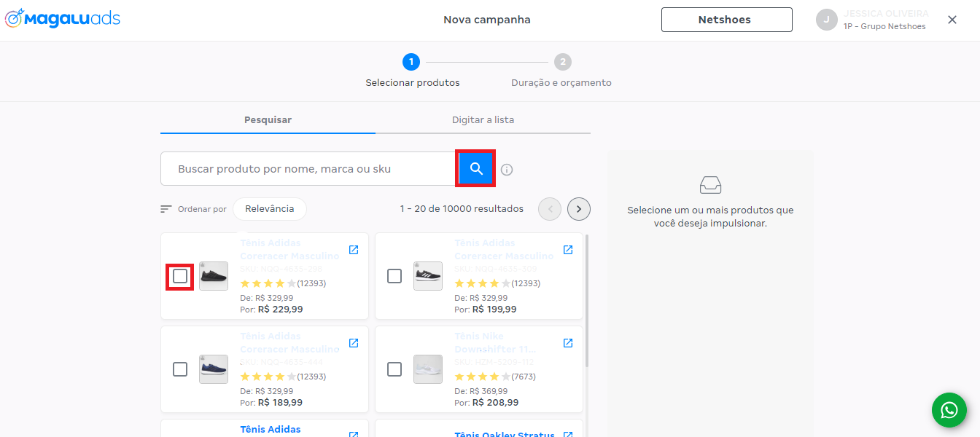Click the Netshoes account button
Screen dimensions: 980x437
[x=727, y=20]
